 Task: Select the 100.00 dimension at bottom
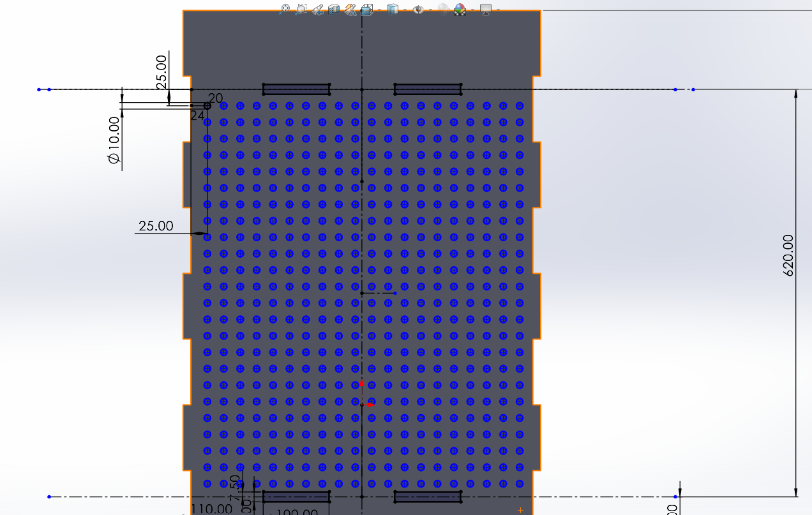[297, 512]
